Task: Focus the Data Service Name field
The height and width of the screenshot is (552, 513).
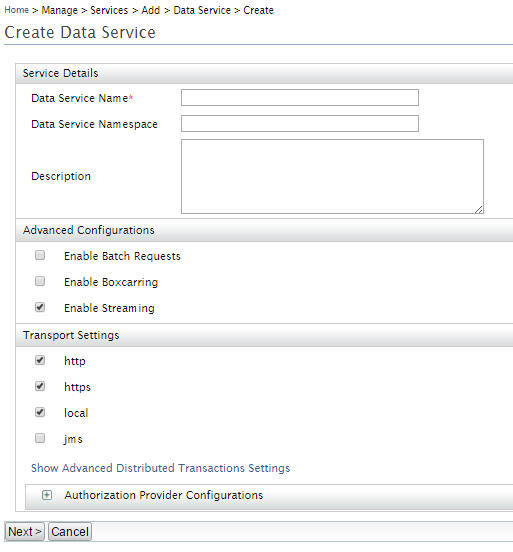Action: click(300, 98)
